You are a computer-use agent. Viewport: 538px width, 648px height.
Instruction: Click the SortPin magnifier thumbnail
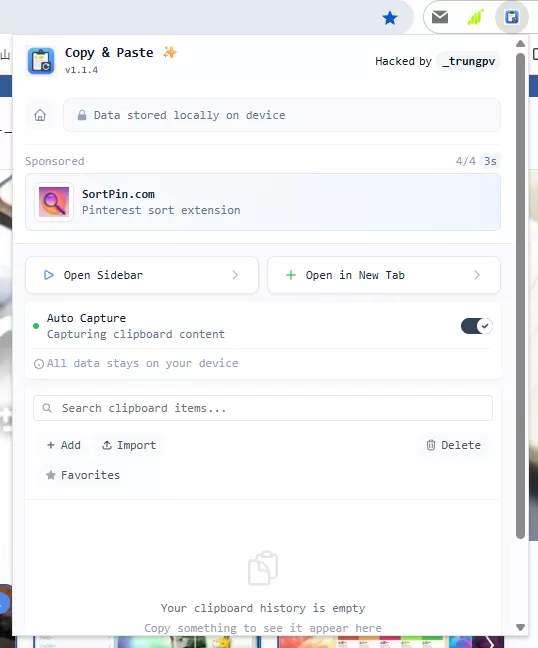pyautogui.click(x=54, y=202)
